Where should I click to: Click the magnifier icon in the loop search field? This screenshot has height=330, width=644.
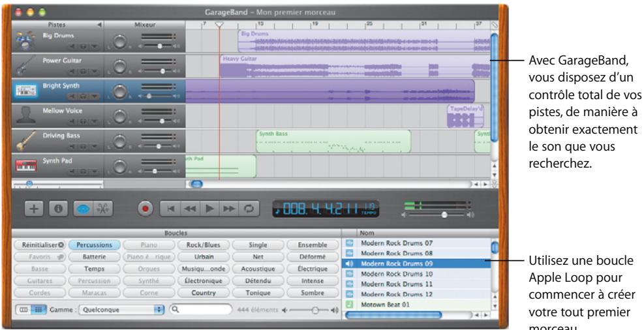point(176,310)
